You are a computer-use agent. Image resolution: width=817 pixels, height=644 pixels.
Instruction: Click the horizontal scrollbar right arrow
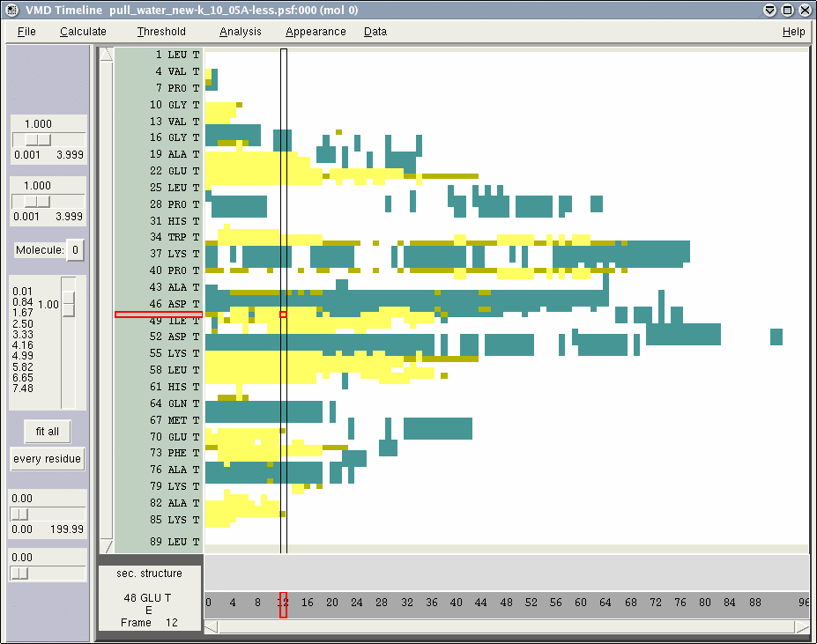pyautogui.click(x=801, y=627)
